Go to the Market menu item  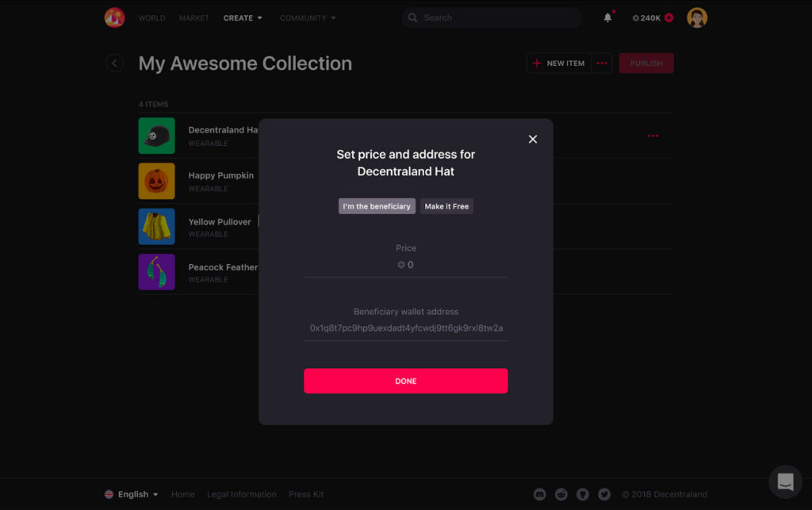194,17
